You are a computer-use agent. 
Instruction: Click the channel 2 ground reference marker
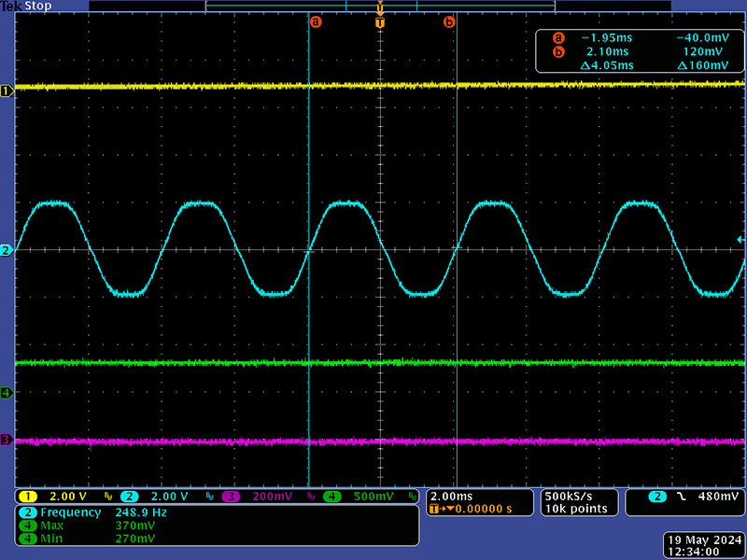[7, 251]
